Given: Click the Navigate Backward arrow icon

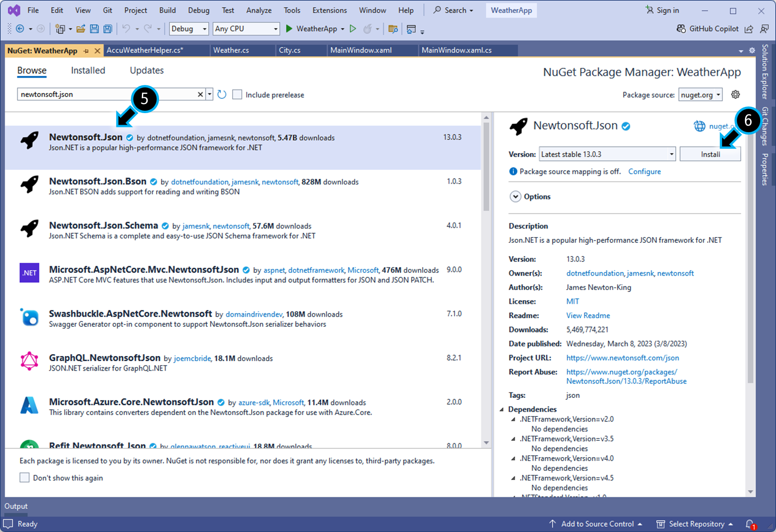Looking at the screenshot, I should (20, 29).
